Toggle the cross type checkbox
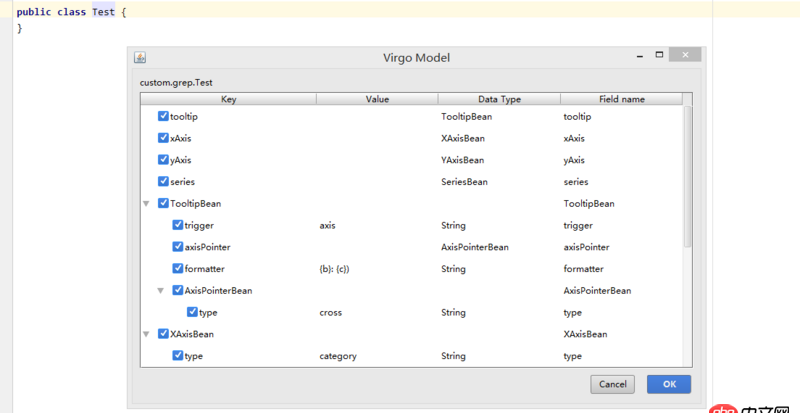 (192, 312)
